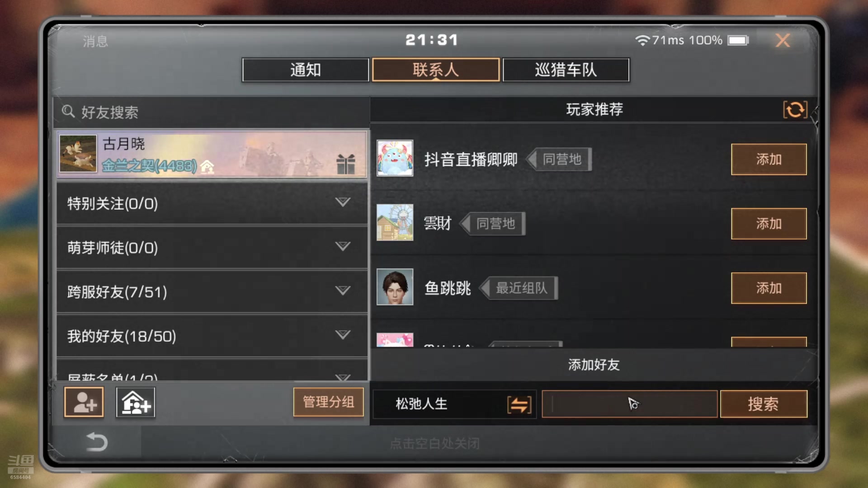Switch server with the swap arrows icon
868x488 pixels.
tap(519, 404)
